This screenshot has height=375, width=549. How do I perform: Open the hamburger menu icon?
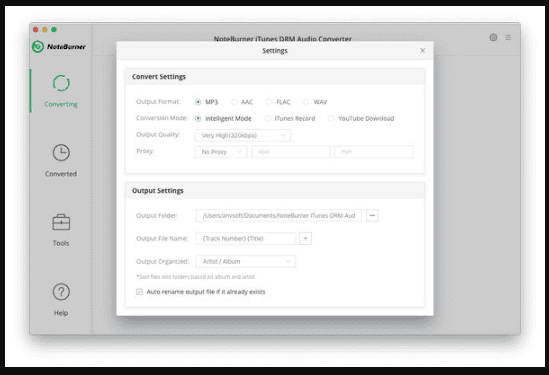tap(508, 37)
